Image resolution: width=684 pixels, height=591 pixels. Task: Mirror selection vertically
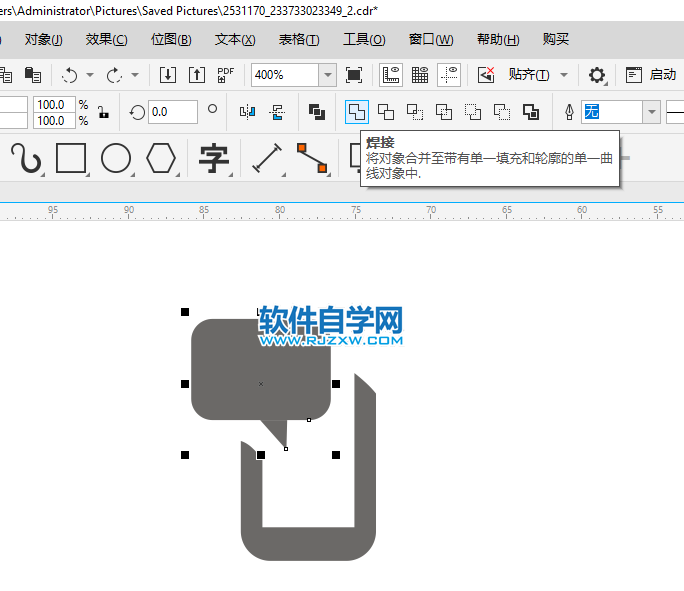[277, 112]
